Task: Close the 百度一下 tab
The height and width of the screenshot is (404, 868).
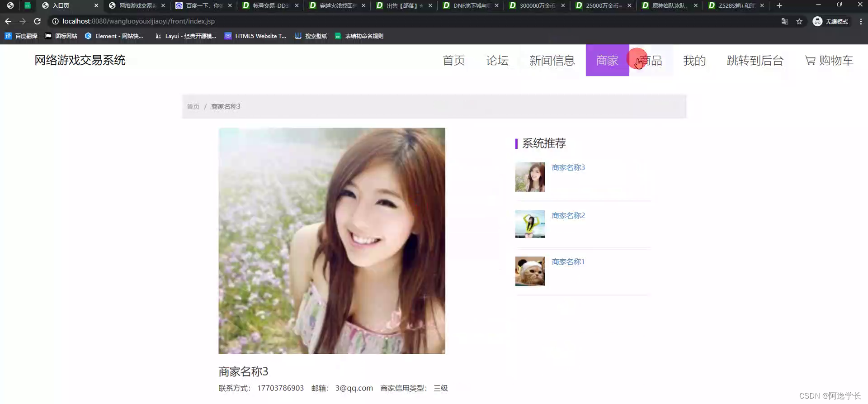Action: (x=230, y=5)
